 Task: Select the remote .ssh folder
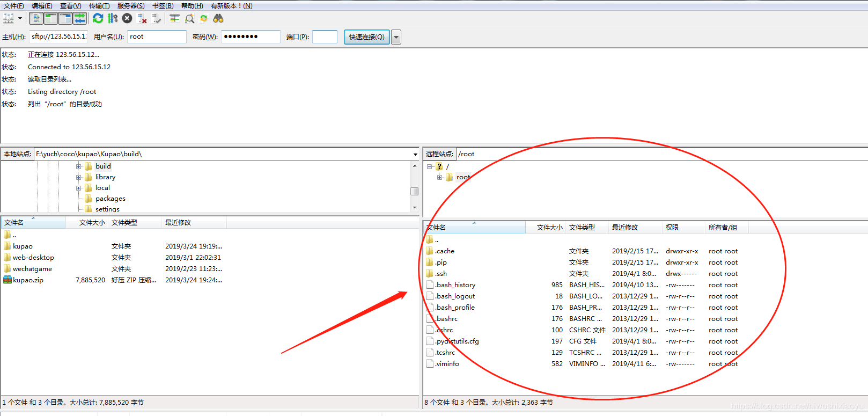[440, 274]
